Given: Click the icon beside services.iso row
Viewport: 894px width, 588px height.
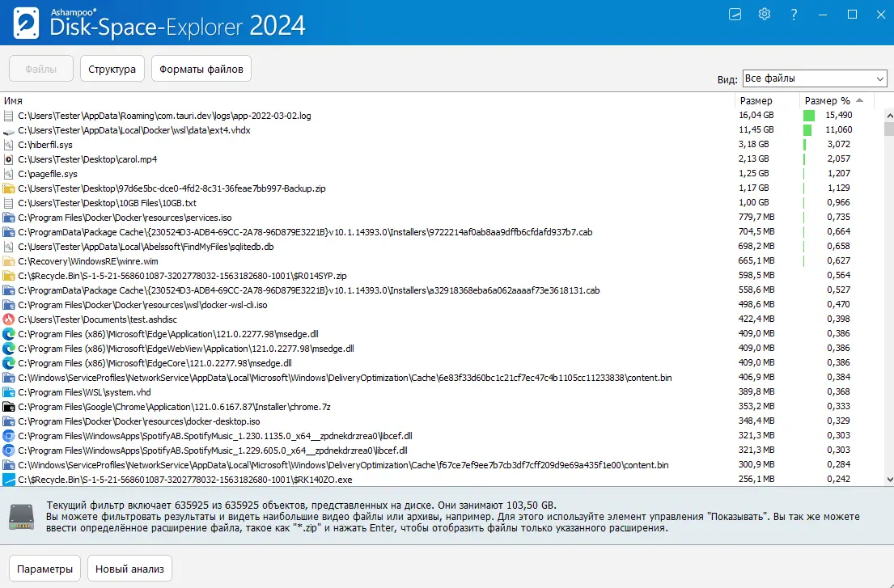Looking at the screenshot, I should 9,218.
